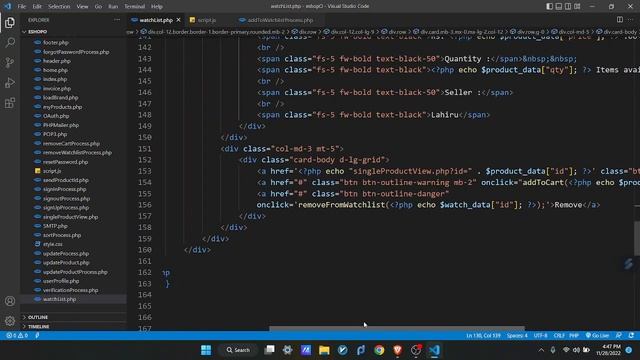Click the vertical editor scrollbar thumb
The image size is (640, 360).
(x=637, y=237)
